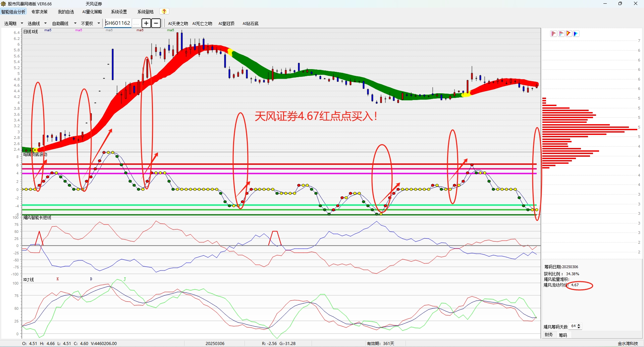This screenshot has height=347, width=644.
Task: Click the R: -2.56 G:-31.28 status text
Action: [279, 343]
